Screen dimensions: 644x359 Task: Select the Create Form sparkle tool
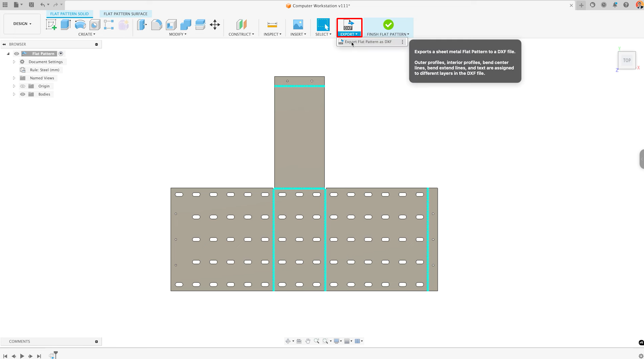coord(123,25)
